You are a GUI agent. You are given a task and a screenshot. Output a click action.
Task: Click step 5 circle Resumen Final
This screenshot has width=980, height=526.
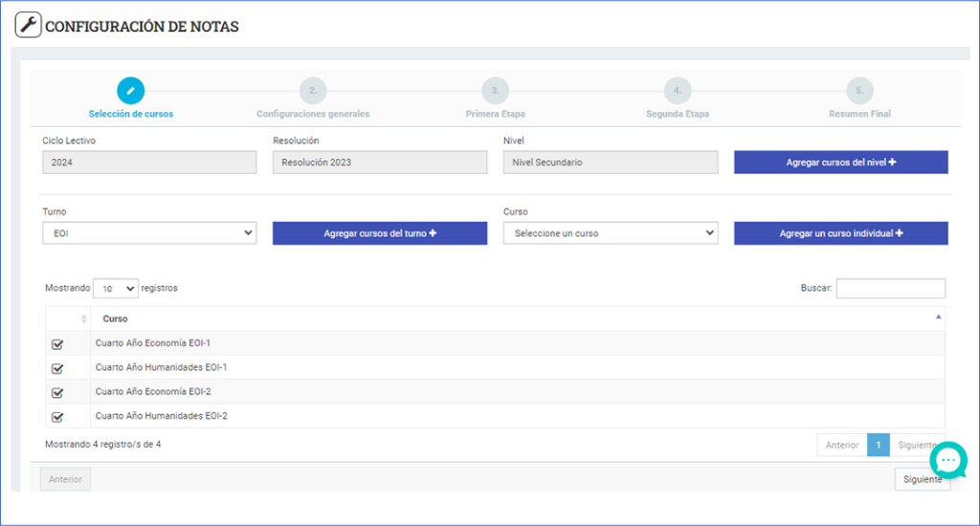[859, 91]
